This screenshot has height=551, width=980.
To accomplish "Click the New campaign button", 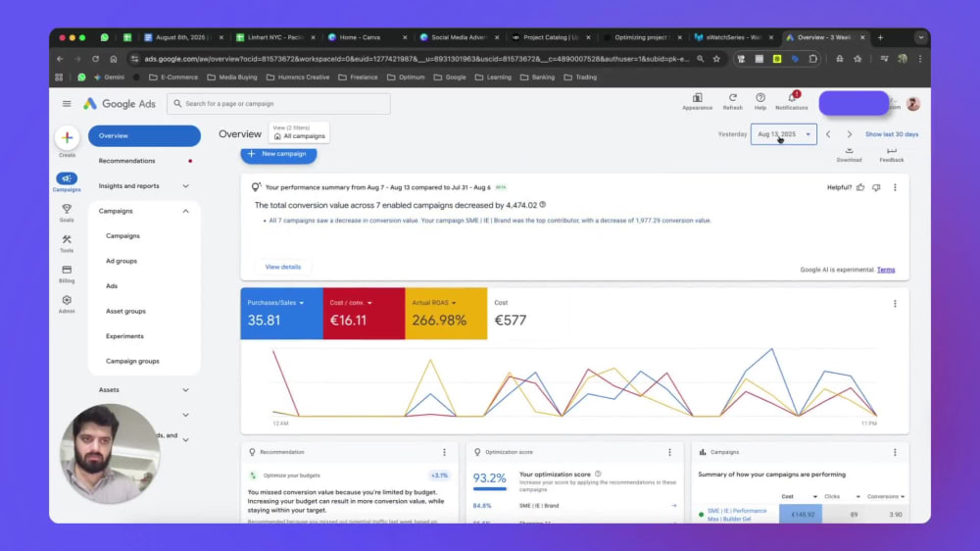I will [278, 154].
